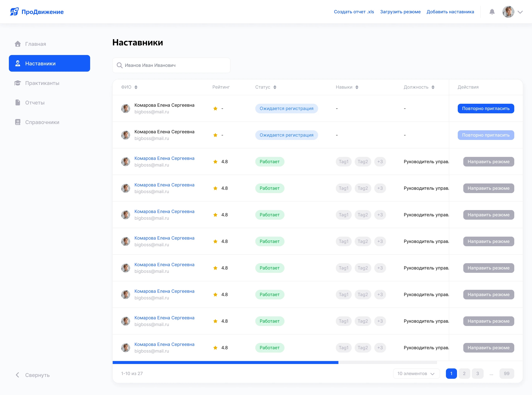Click into the search field Иванов Иван Иванович
Image resolution: width=532 pixels, height=395 pixels.
point(171,65)
